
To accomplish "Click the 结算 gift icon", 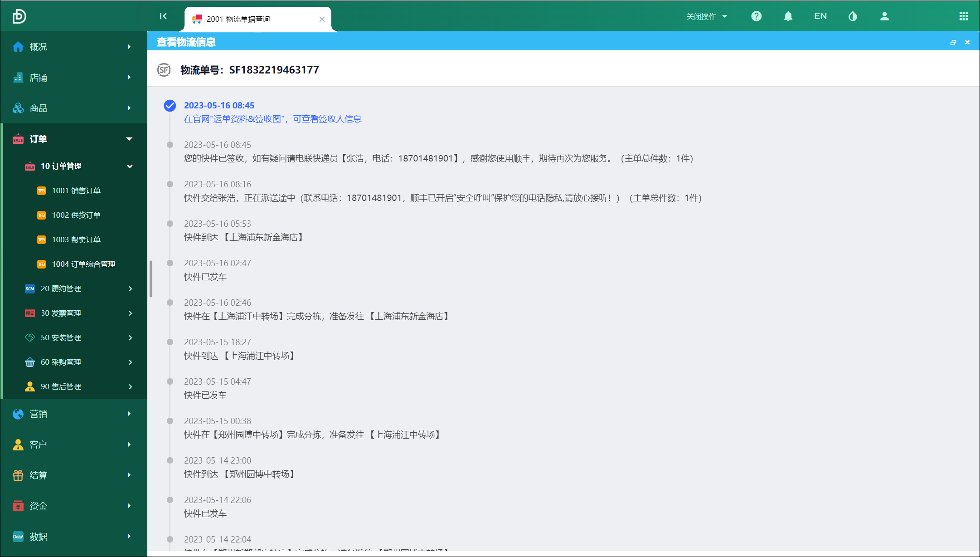I will (18, 475).
